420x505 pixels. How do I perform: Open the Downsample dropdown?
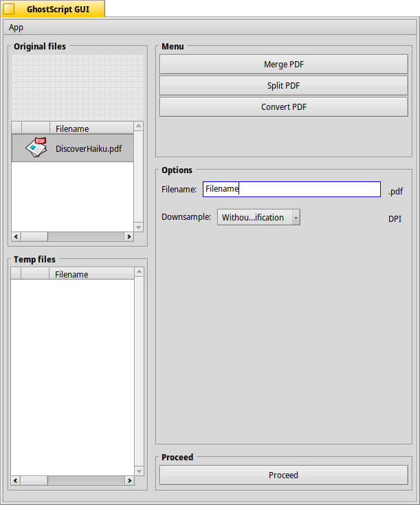pos(258,217)
